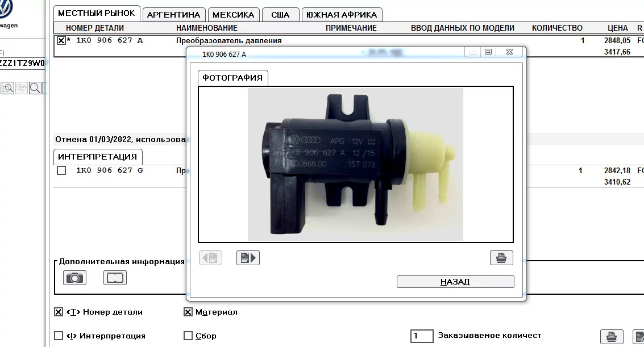
Task: Click the price 3410,62
Action: pyautogui.click(x=617, y=182)
